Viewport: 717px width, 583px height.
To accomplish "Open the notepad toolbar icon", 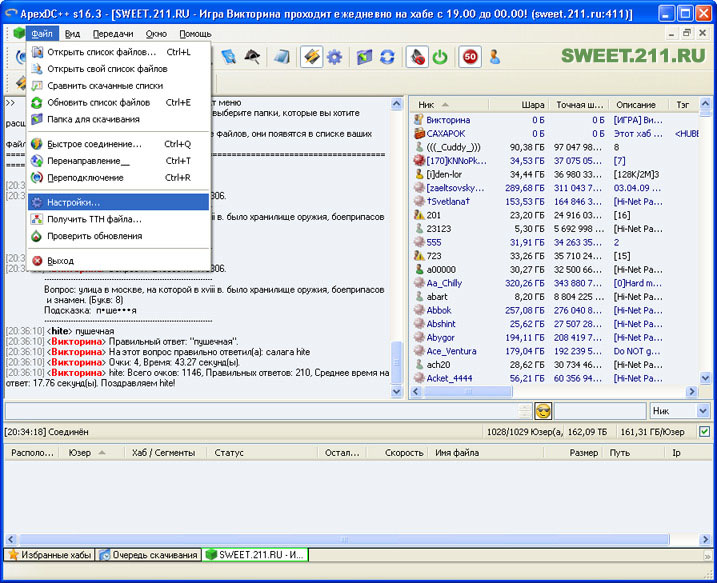I will pos(282,57).
